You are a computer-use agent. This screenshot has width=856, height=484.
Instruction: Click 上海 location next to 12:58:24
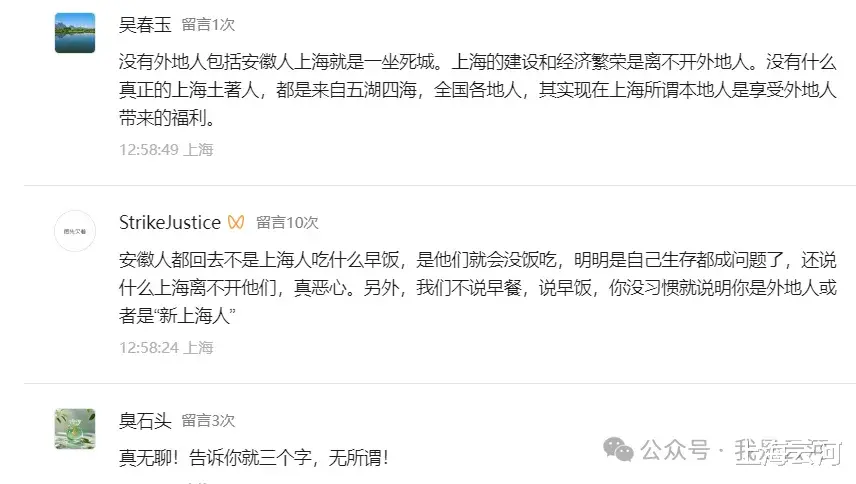(200, 348)
